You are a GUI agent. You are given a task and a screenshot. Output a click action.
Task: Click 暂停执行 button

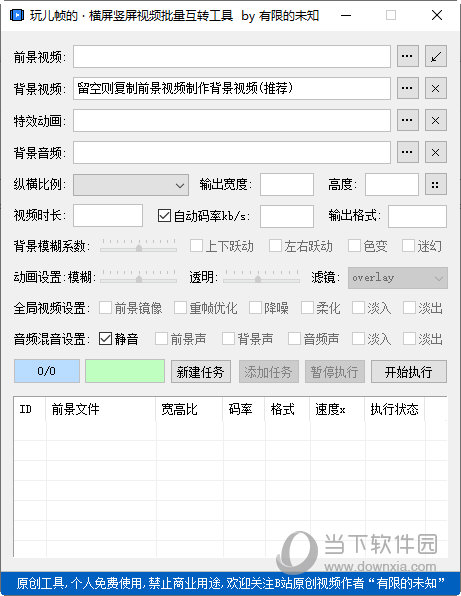(335, 371)
